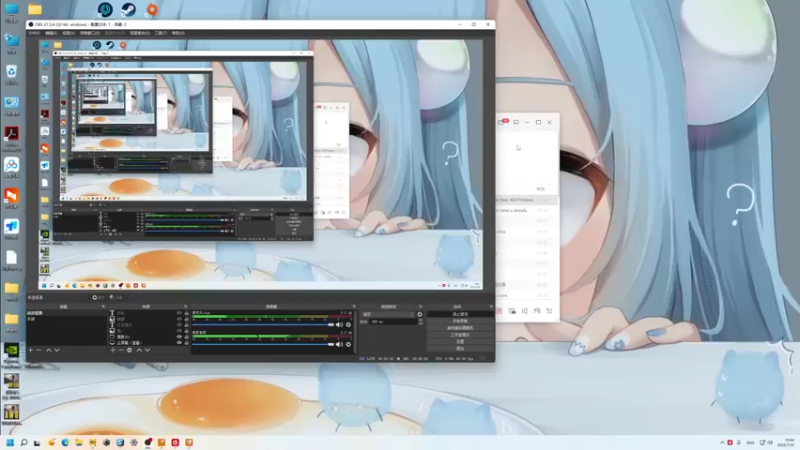Open OBS Help menu

click(x=178, y=33)
